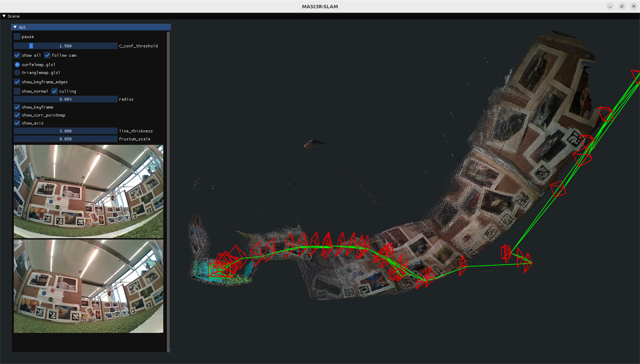Image resolution: width=640 pixels, height=364 pixels.
Task: Toggle show_keyframe_edges checkbox
Action: click(17, 82)
